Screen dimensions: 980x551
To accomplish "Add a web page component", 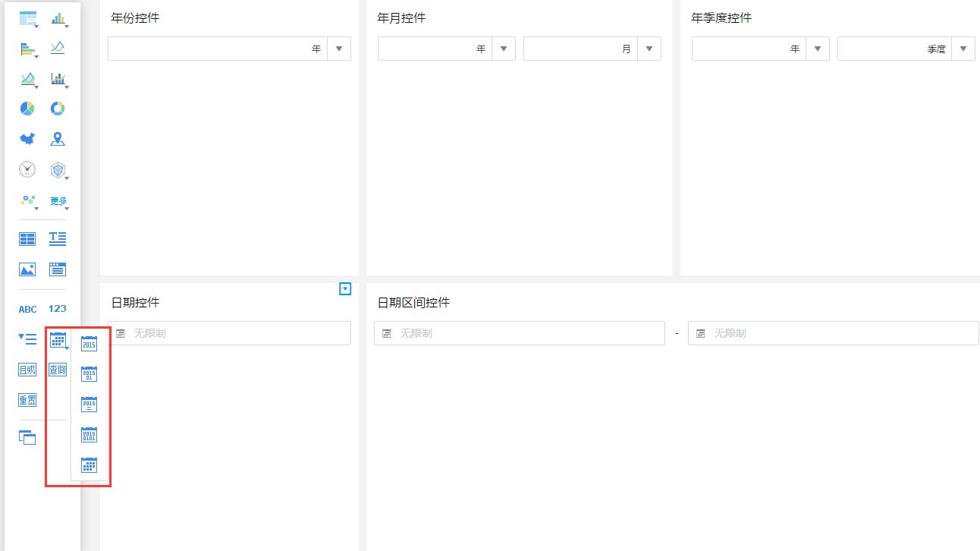I will coord(58,269).
